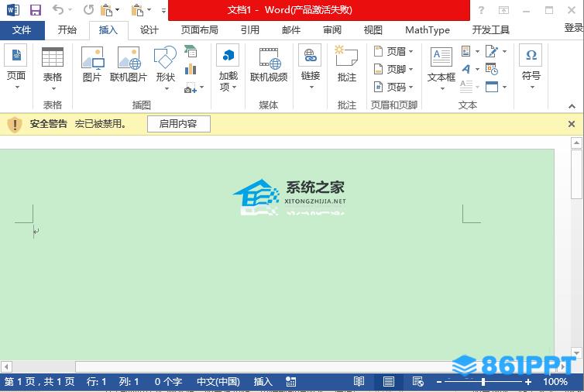584x392 pixels.
Task: Click the Signature Line icon
Action: pyautogui.click(x=492, y=51)
